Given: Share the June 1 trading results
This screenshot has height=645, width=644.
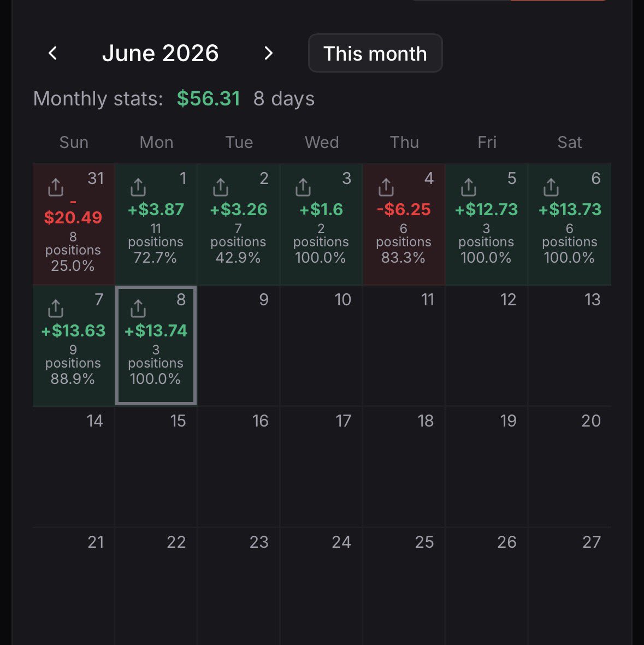Looking at the screenshot, I should [138, 187].
